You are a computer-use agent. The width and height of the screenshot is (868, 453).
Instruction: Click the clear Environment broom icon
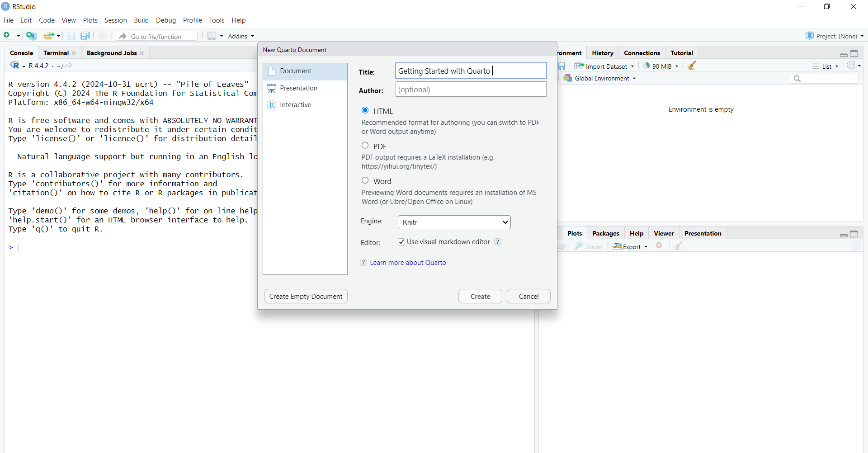coord(692,66)
